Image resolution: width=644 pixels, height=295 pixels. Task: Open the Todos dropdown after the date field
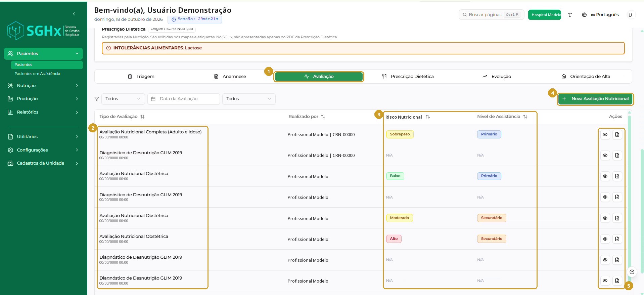click(x=249, y=99)
